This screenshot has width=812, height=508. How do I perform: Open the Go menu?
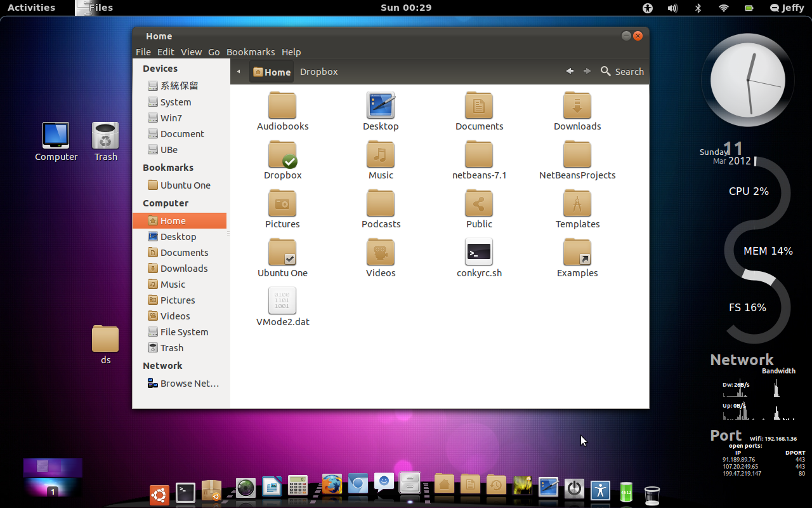pos(214,51)
